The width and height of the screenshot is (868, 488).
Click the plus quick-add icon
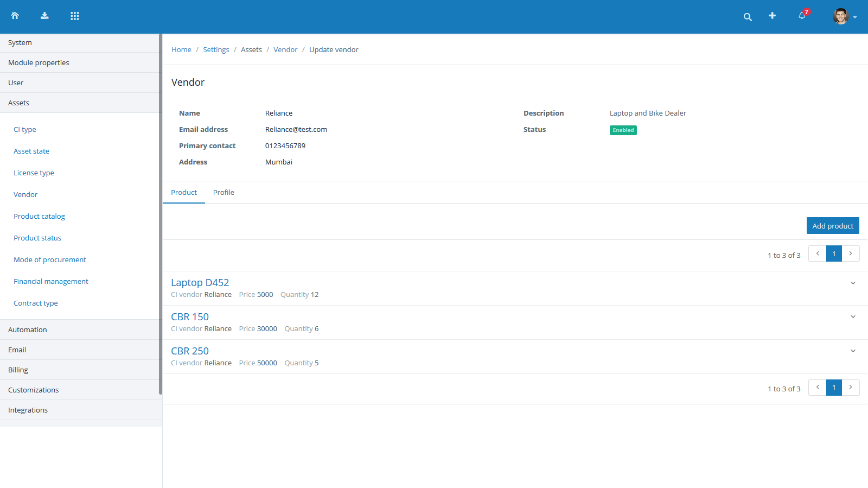coord(772,16)
